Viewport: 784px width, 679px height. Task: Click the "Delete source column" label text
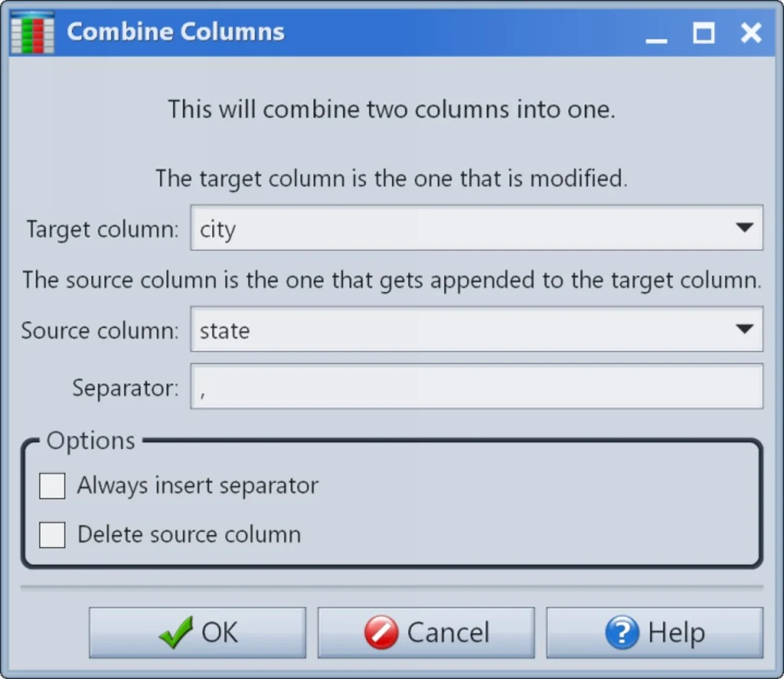pyautogui.click(x=189, y=534)
